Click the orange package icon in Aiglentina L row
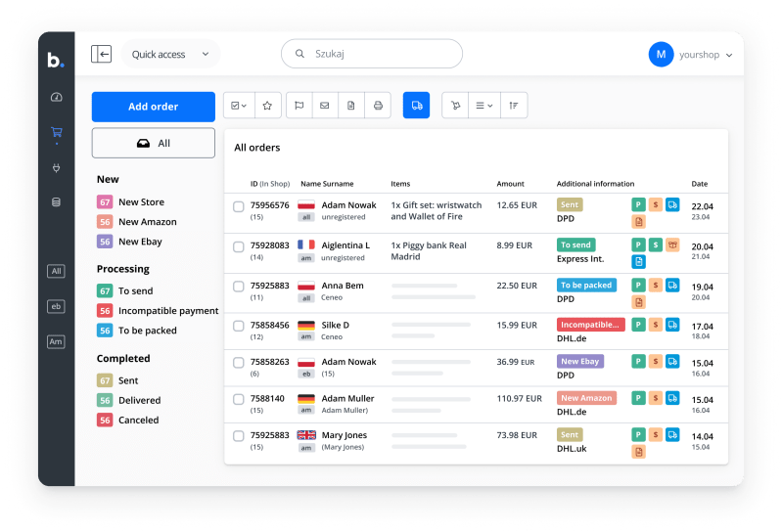 672,244
